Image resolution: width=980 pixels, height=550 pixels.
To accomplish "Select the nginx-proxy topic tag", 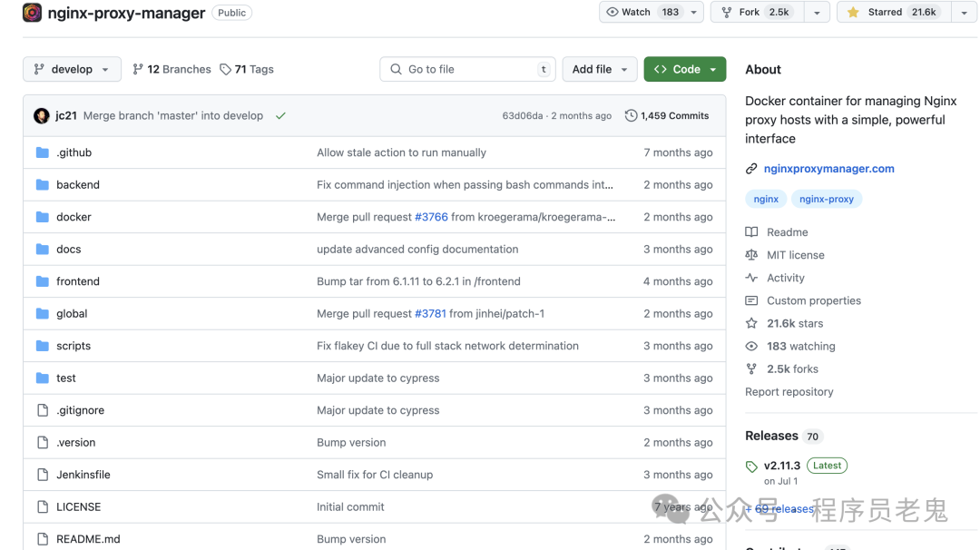I will point(827,199).
